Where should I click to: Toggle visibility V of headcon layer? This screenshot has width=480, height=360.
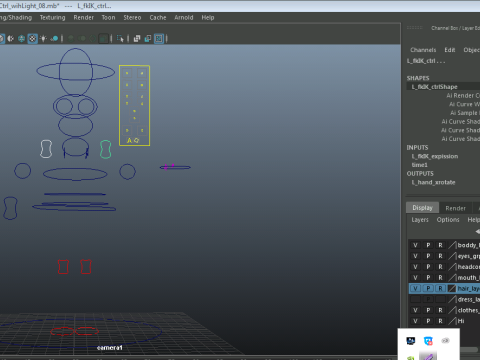coord(415,267)
